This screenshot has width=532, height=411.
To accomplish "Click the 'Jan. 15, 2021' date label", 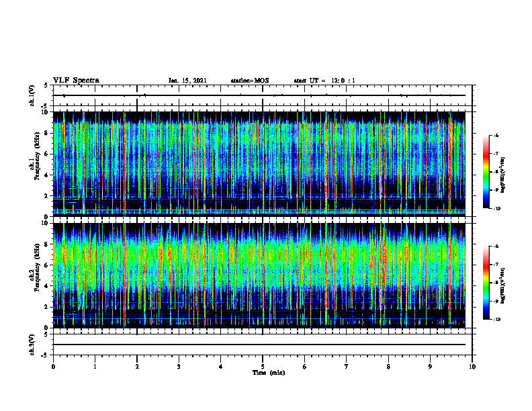I will click(x=187, y=81).
